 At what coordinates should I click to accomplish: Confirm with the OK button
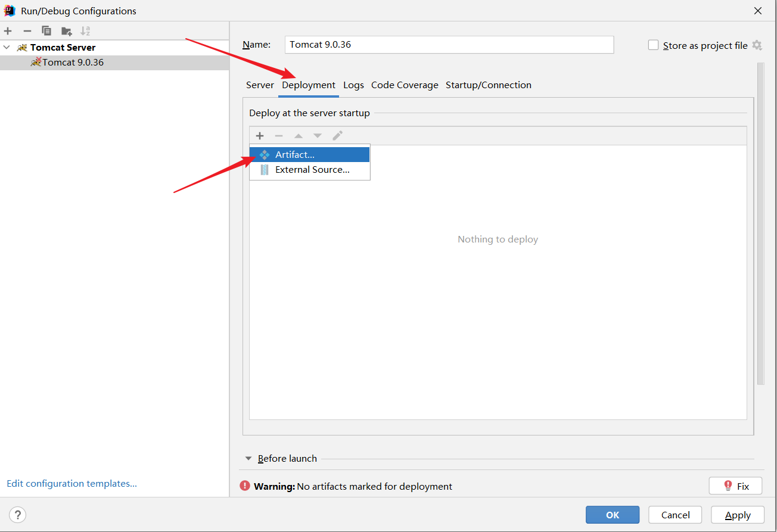point(613,515)
